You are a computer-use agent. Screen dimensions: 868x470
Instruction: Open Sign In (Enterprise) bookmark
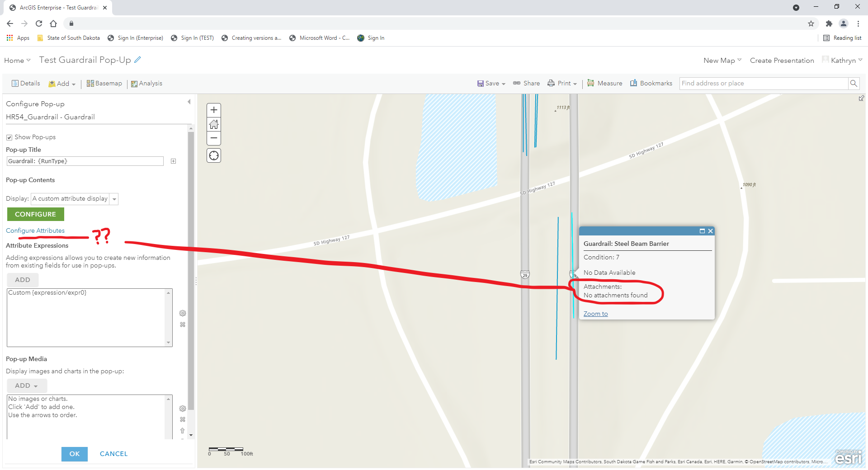click(136, 38)
